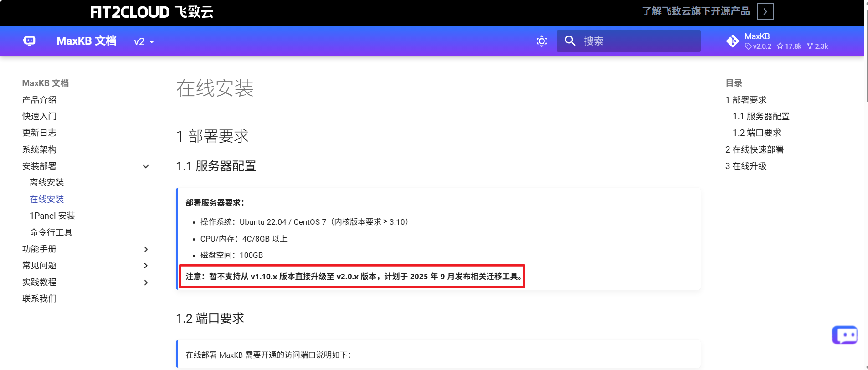Image resolution: width=868 pixels, height=370 pixels.
Task: Click the 在线安装 page title
Action: (x=215, y=88)
